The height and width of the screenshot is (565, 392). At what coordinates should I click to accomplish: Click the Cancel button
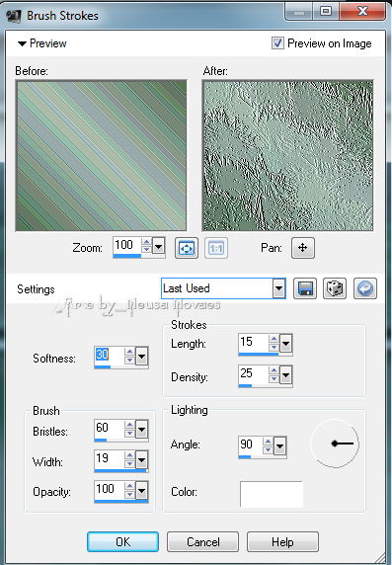(202, 541)
